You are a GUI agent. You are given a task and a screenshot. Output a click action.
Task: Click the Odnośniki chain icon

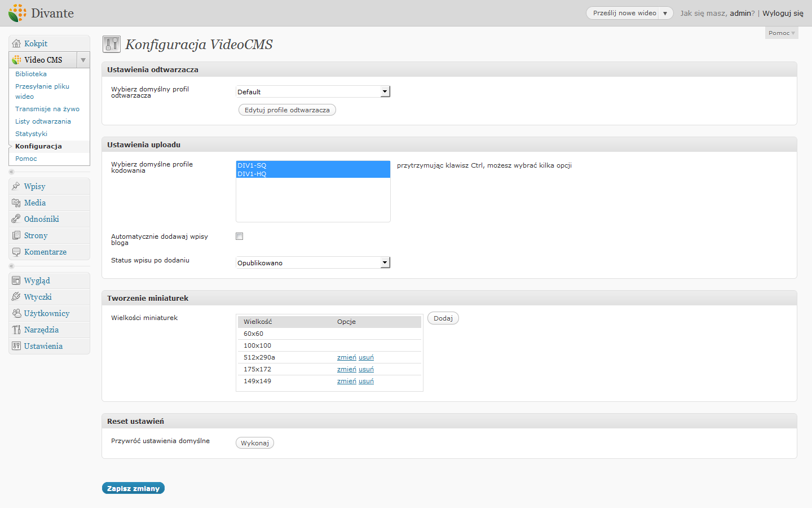16,219
